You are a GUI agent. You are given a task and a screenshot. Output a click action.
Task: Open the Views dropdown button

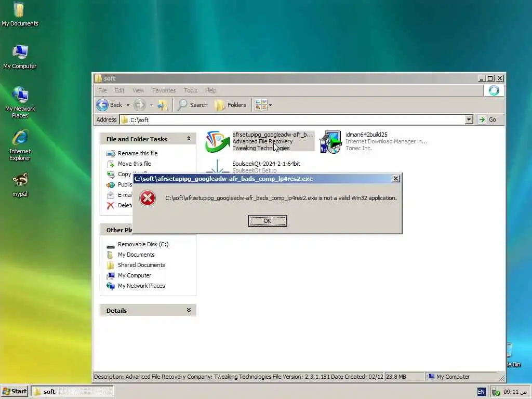point(263,105)
